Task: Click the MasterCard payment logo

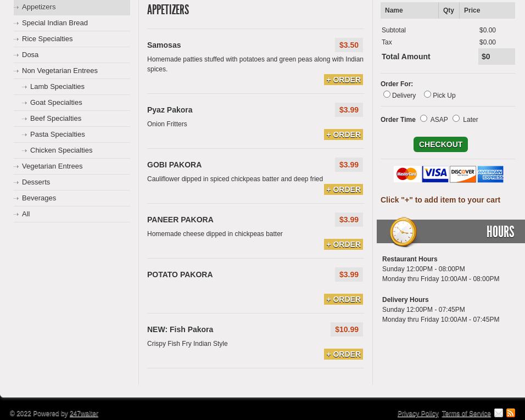Action: (x=407, y=174)
